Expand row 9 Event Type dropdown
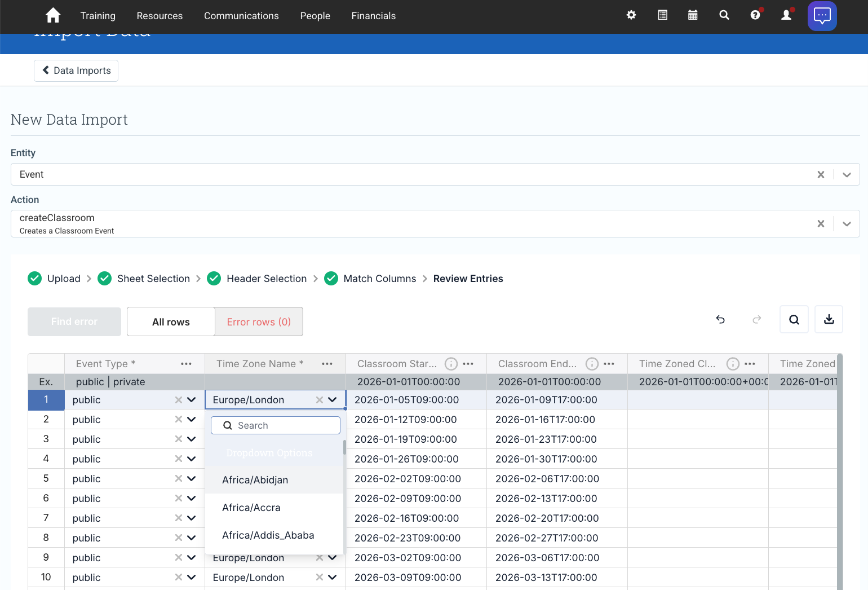The image size is (868, 590). coord(192,558)
